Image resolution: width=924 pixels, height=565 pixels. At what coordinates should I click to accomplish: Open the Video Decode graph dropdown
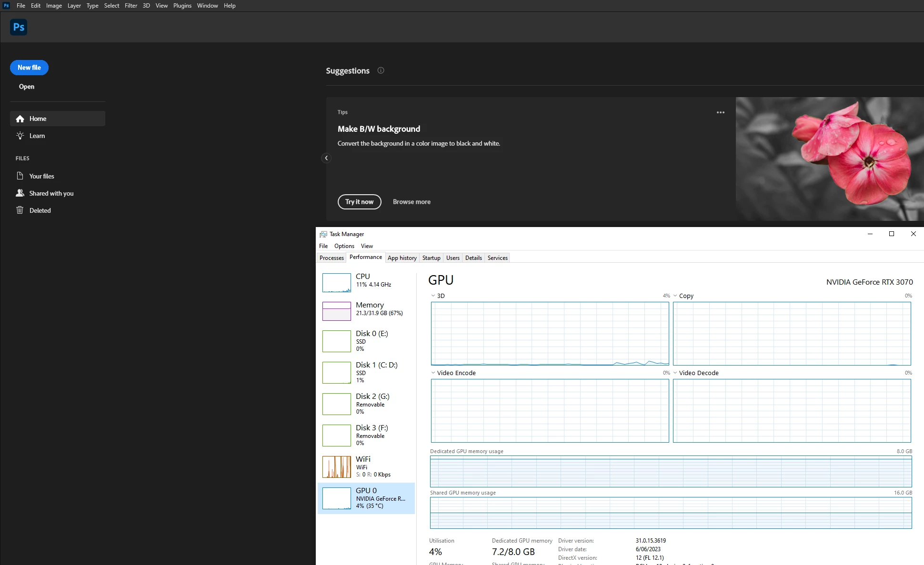[x=675, y=373]
